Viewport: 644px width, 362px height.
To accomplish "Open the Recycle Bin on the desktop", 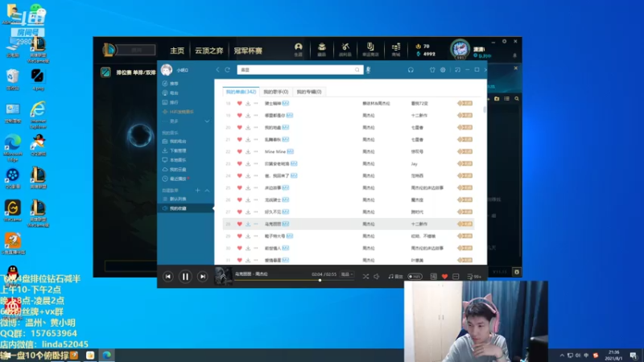I will click(13, 80).
